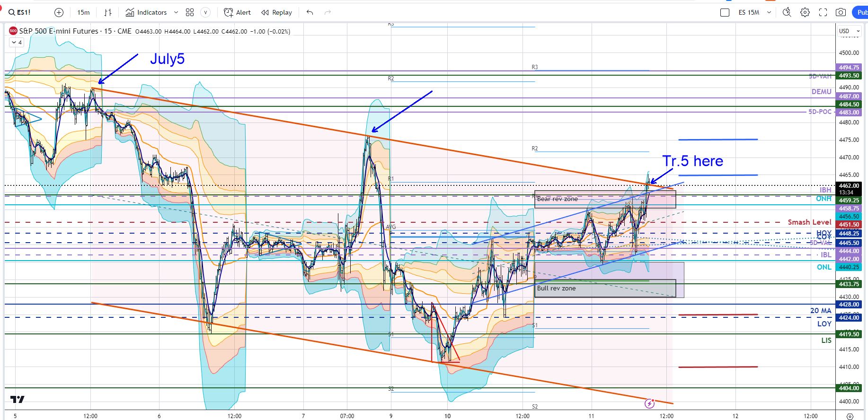This screenshot has height=420, width=868.
Task: Click the red S&P 500 symbol logo
Action: pos(13,31)
